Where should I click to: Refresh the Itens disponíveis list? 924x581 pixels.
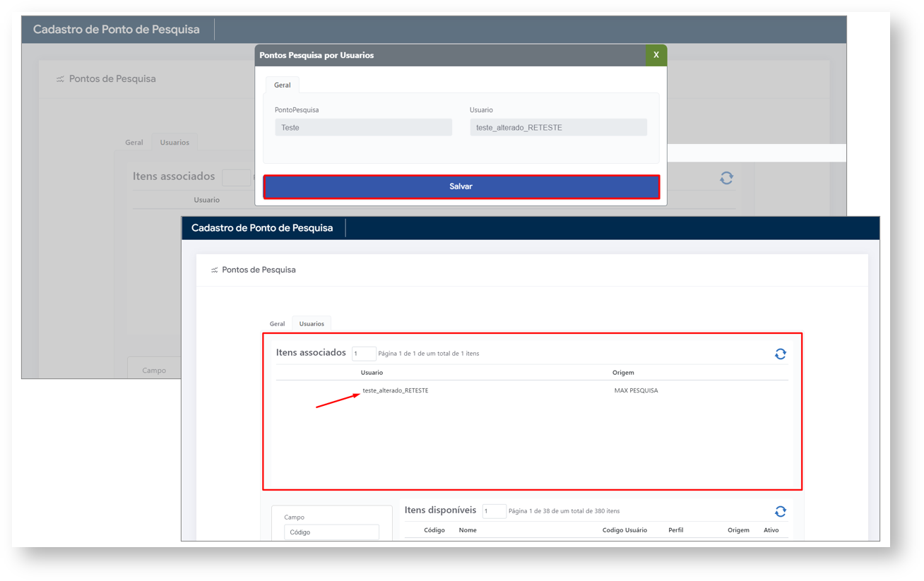coord(780,511)
